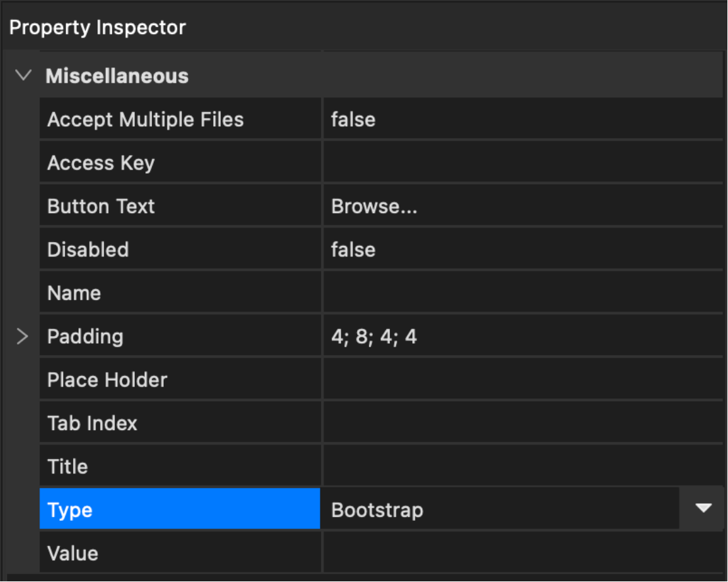
Task: Click the Access Key value field
Action: [x=522, y=163]
